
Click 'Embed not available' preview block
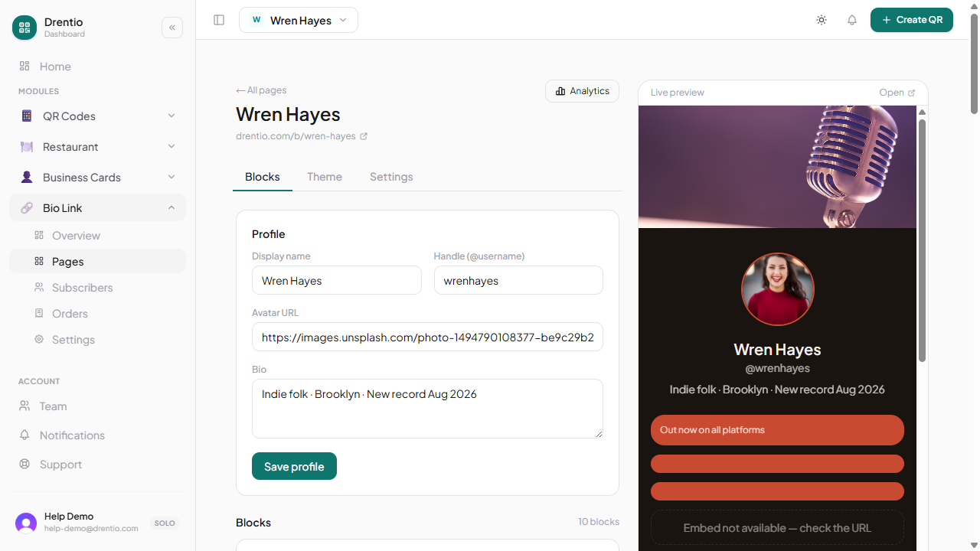tap(777, 528)
